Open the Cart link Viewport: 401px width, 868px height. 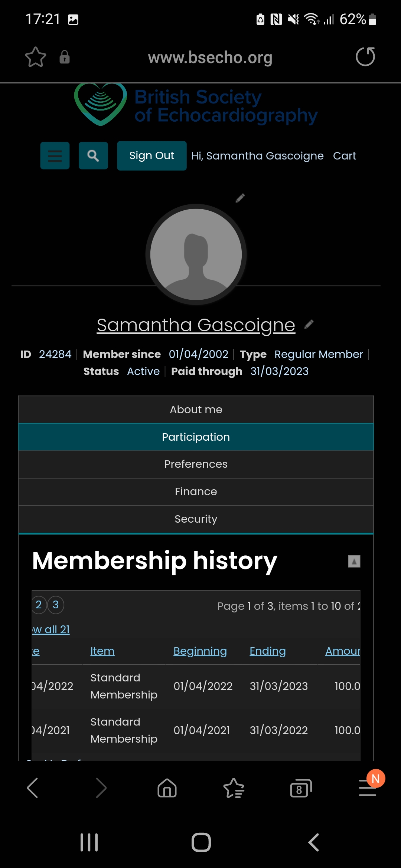pos(344,156)
